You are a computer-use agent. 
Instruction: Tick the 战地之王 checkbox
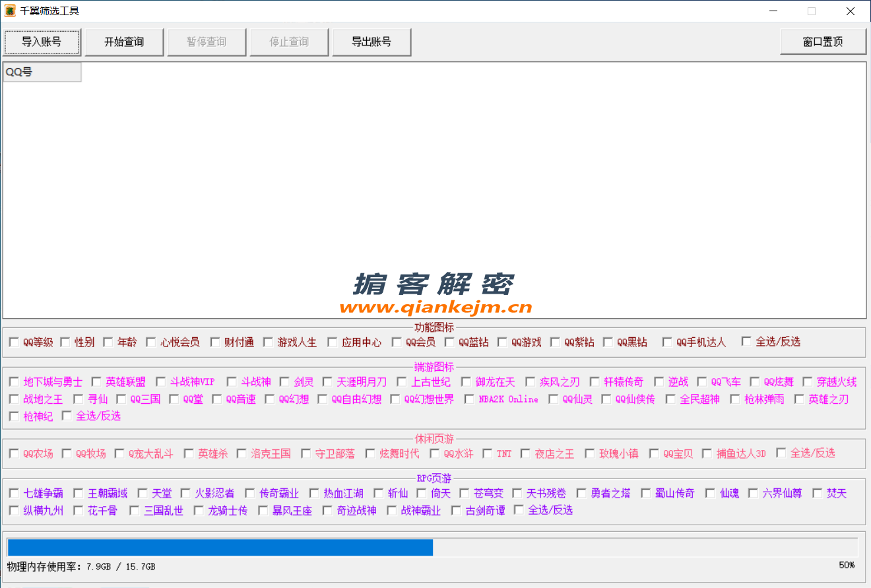(14, 399)
